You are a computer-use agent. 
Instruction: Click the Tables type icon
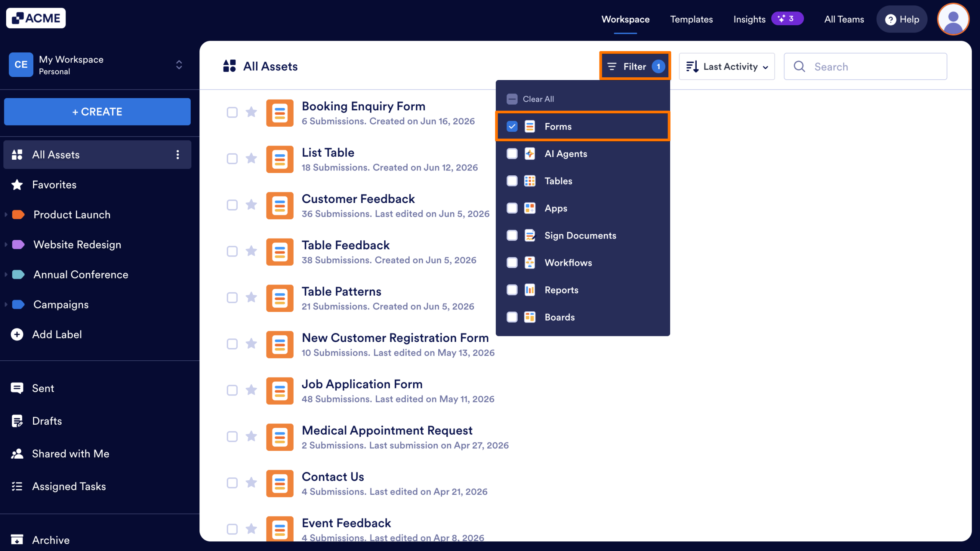(530, 181)
